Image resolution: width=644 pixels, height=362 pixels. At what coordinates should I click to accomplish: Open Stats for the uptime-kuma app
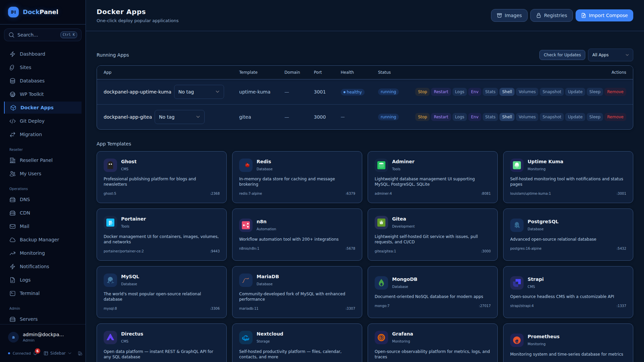coord(490,92)
